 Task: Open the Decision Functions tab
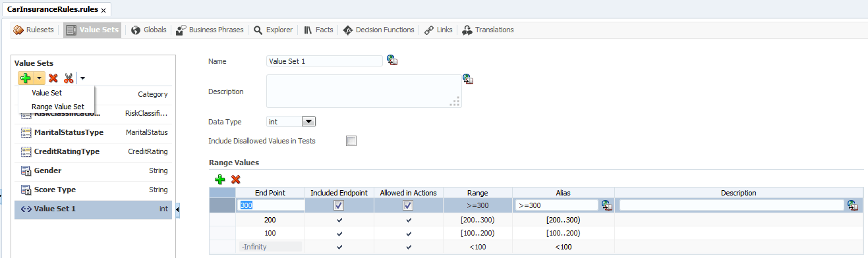[x=379, y=30]
